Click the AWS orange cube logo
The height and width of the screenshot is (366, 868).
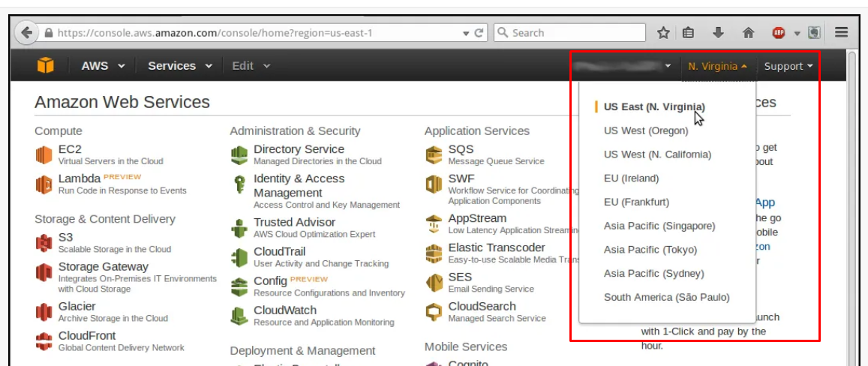tap(46, 66)
